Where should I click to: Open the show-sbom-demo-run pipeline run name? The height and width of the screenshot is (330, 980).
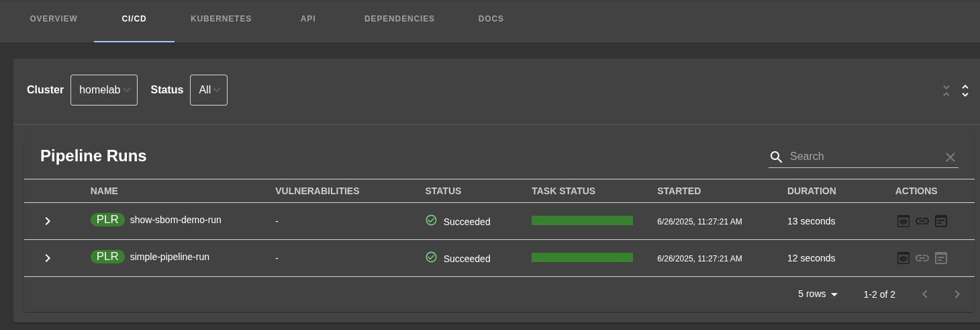coord(175,220)
